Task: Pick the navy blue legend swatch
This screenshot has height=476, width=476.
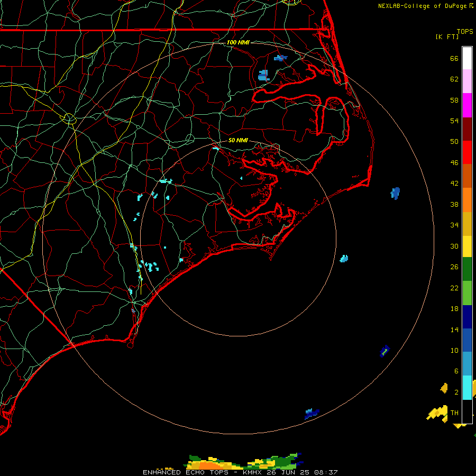Action: (467, 317)
